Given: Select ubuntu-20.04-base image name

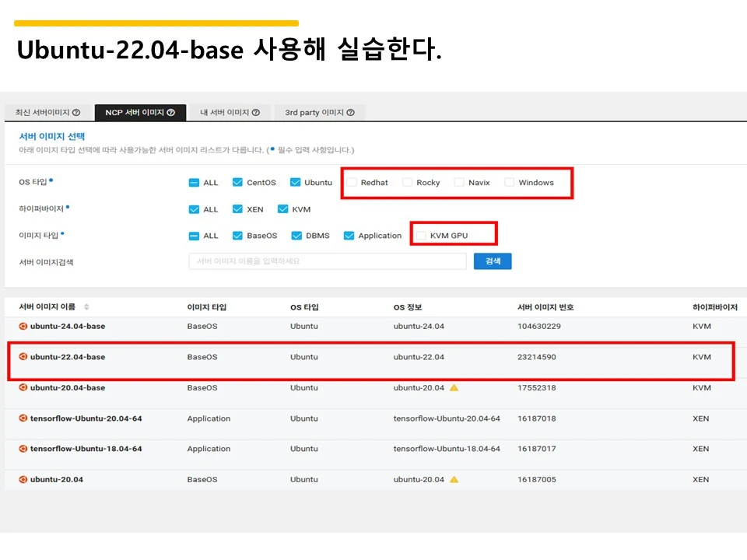Looking at the screenshot, I should coord(68,387).
